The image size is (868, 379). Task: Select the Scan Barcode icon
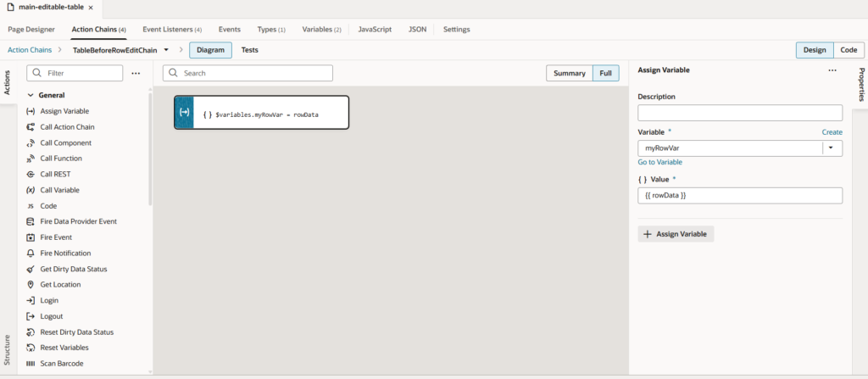31,364
